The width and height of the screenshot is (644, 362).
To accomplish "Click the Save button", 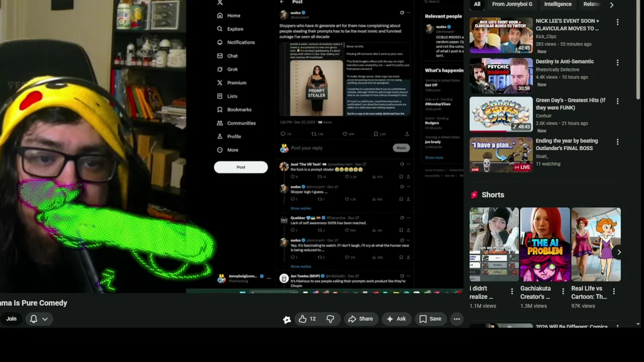I will click(x=430, y=319).
